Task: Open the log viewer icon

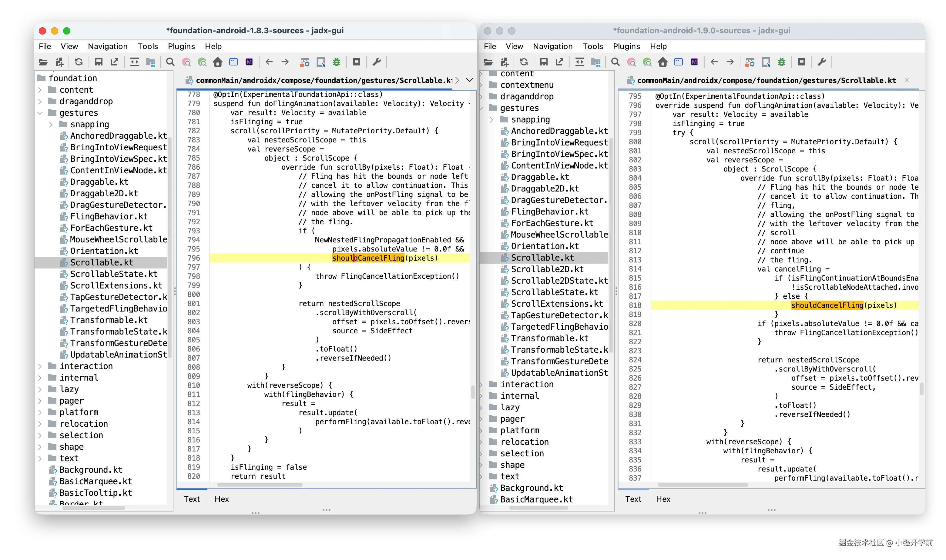Action: [356, 62]
